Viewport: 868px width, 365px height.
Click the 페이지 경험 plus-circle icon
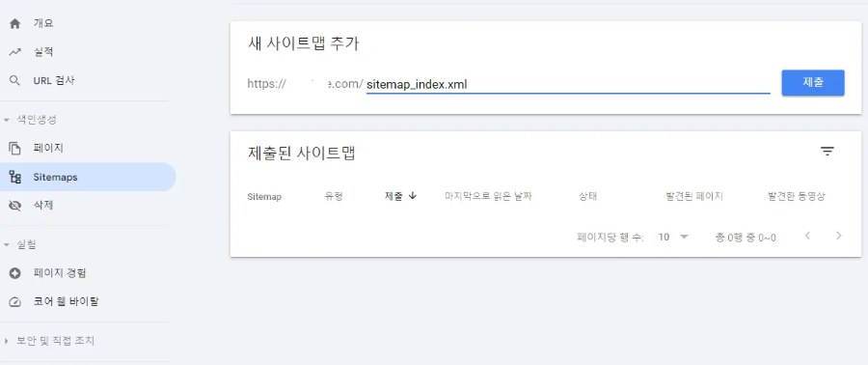point(14,273)
